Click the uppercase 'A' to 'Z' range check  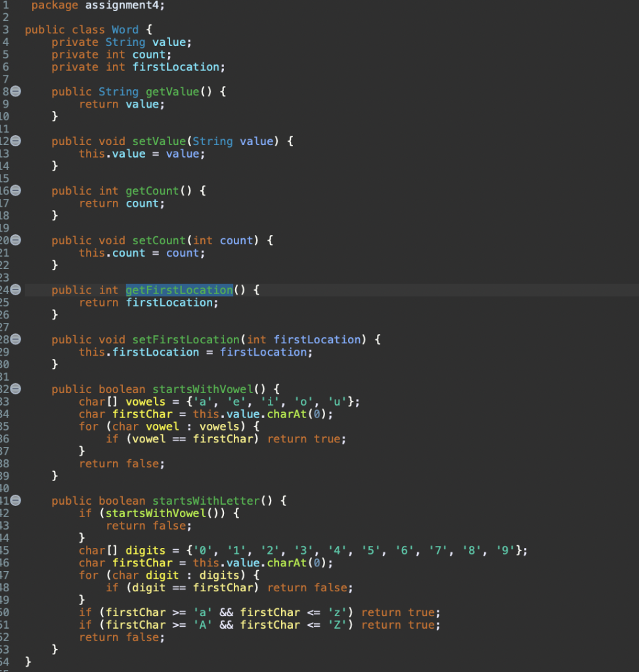point(216,625)
